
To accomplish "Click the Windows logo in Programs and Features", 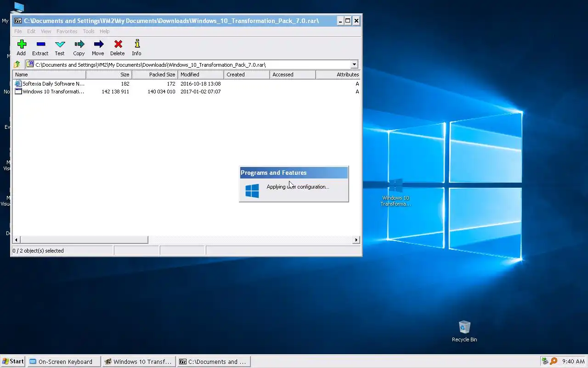I will point(252,190).
